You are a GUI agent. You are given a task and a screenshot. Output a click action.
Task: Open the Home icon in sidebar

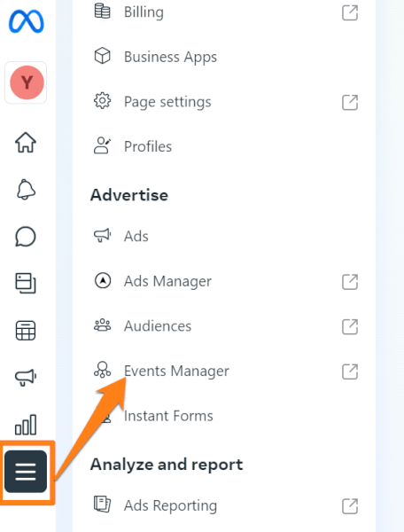[x=26, y=142]
